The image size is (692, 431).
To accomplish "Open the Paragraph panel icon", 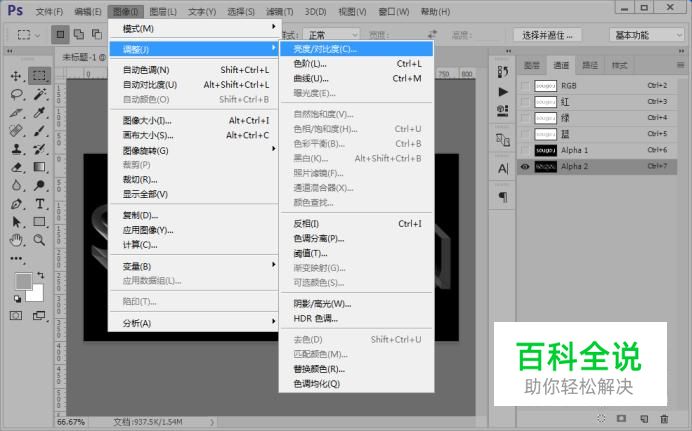I will [x=503, y=197].
